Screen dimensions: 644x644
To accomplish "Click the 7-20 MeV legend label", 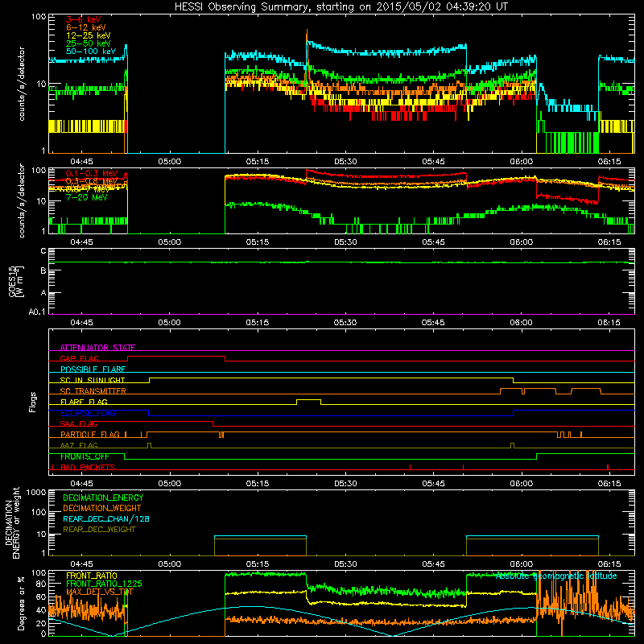I will point(86,197).
